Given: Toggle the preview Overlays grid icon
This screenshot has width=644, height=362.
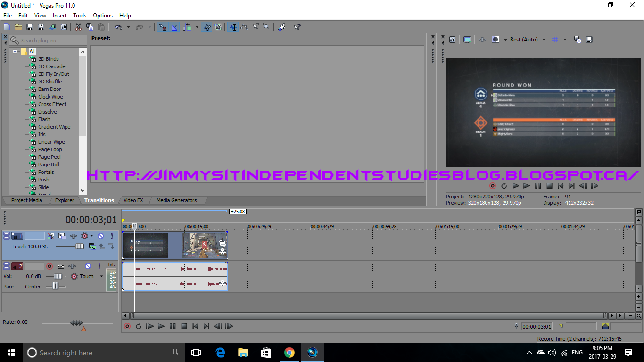Looking at the screenshot, I should tap(554, 40).
